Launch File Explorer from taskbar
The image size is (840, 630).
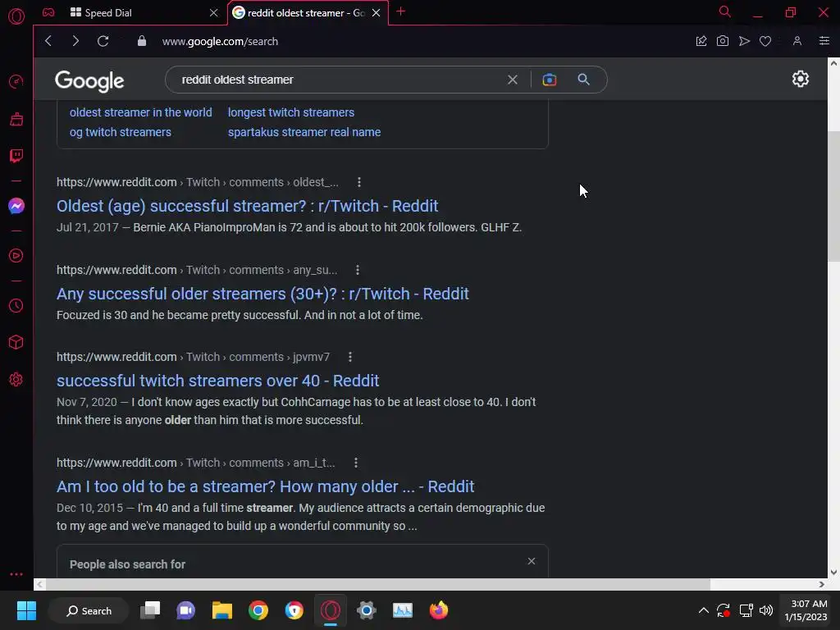point(221,610)
